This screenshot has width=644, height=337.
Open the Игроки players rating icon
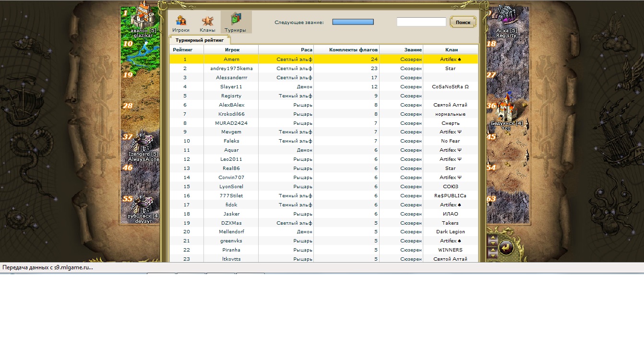(180, 23)
